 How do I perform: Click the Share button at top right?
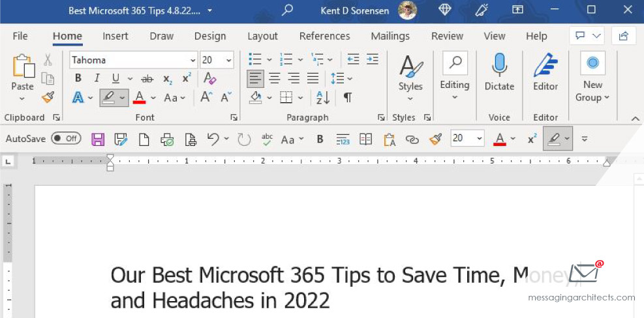(624, 36)
